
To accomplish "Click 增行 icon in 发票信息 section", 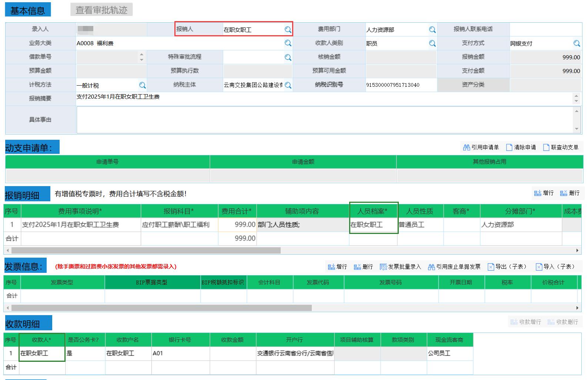I will (x=331, y=267).
